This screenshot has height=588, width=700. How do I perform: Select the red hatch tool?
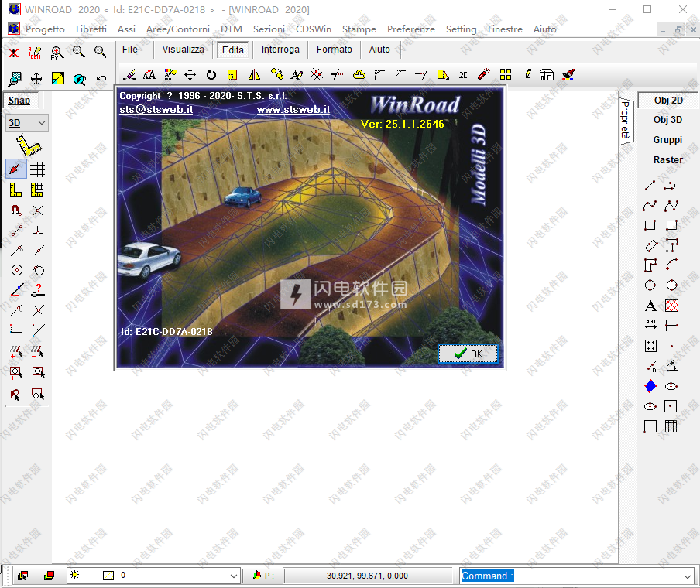click(x=671, y=306)
